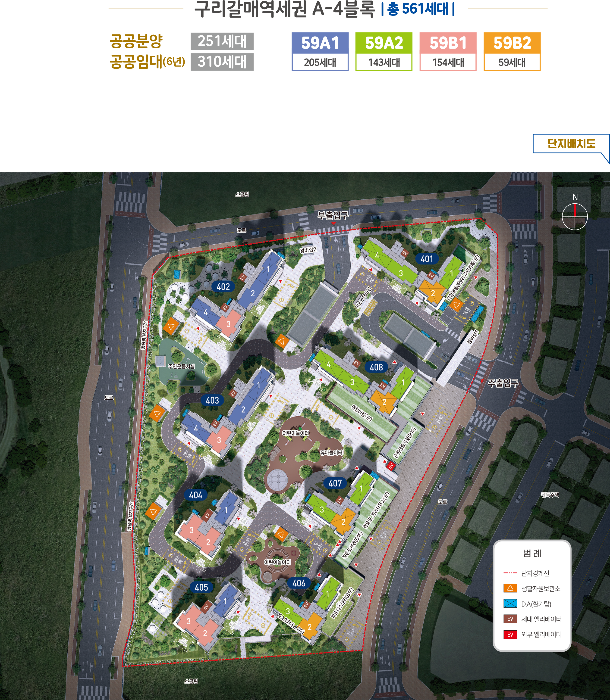Click the 310세대 public rental badge
Screen dimensions: 610x700
222,62
